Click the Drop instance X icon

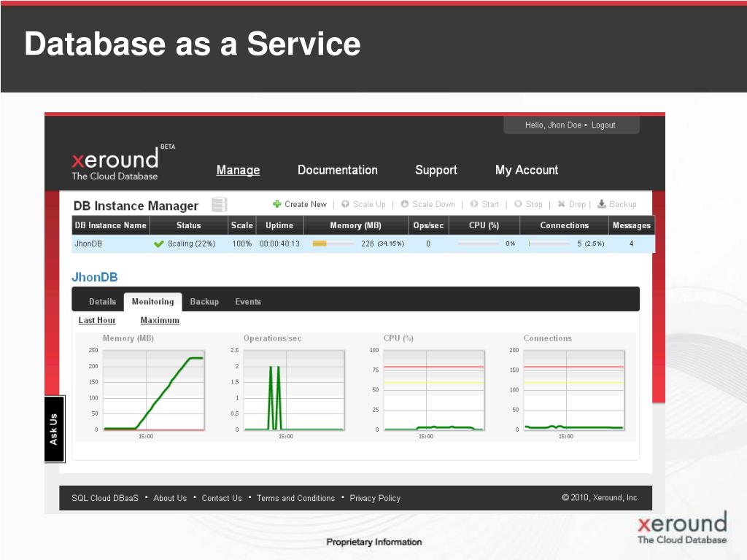(x=562, y=204)
